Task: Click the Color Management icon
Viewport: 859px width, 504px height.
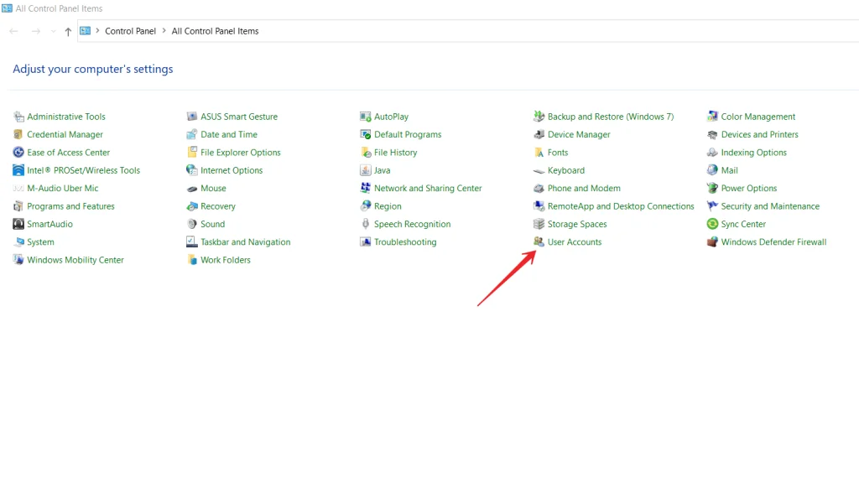Action: (x=712, y=117)
